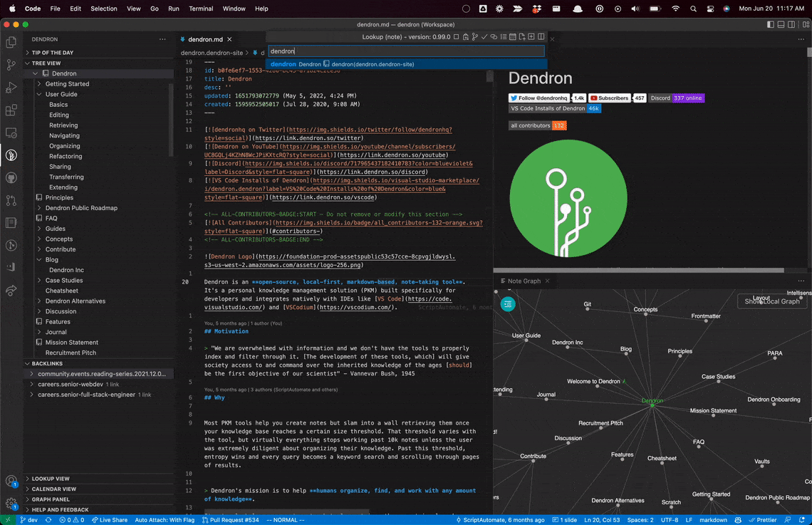
Task: Click Live Share in status bar
Action: point(109,520)
